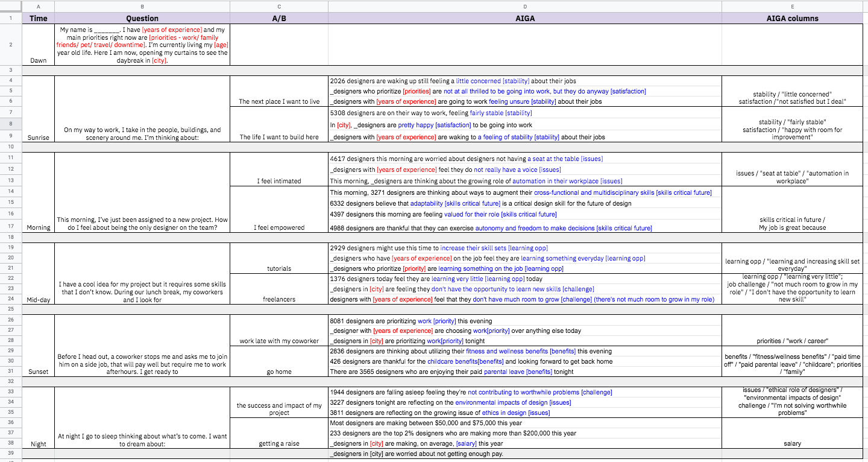Click the 'A/B' header cell
868x462 pixels.
[279, 18]
